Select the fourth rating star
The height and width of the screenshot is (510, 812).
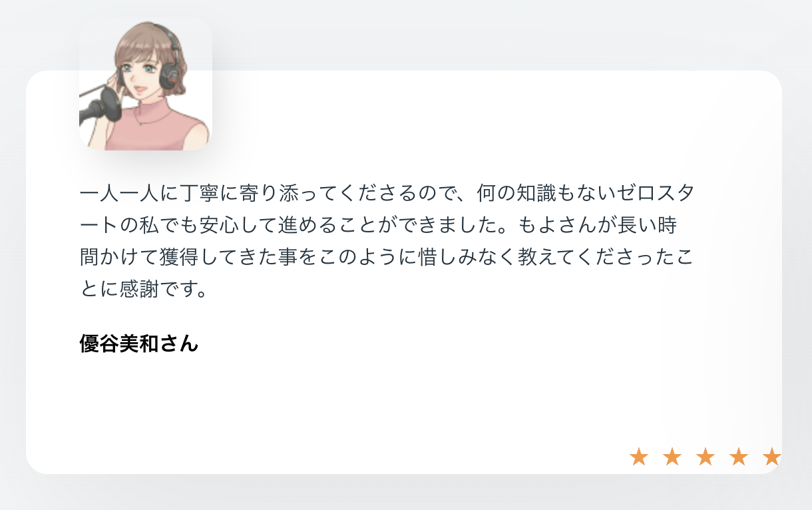(x=739, y=457)
